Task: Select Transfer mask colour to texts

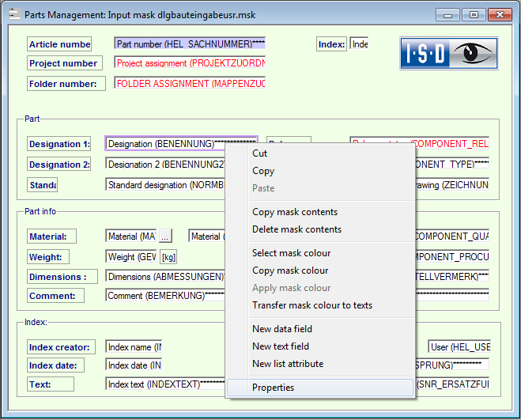Action: [311, 305]
